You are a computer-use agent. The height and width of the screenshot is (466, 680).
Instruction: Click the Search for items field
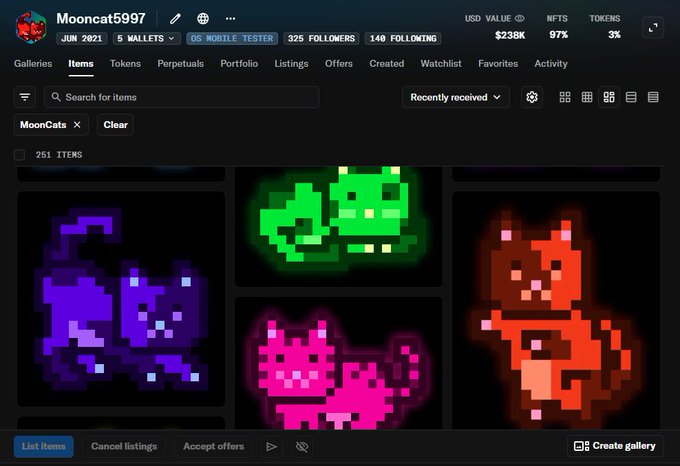pyautogui.click(x=182, y=97)
